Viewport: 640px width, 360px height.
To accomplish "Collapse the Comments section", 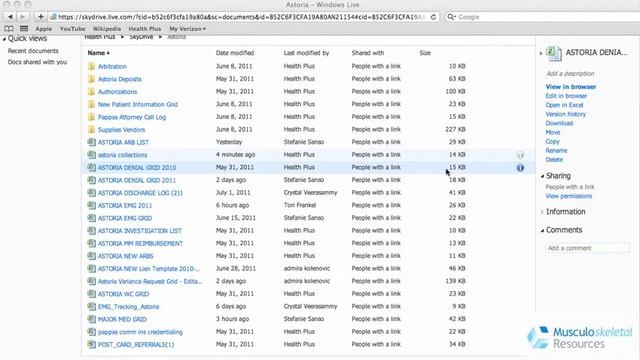I will (x=542, y=231).
